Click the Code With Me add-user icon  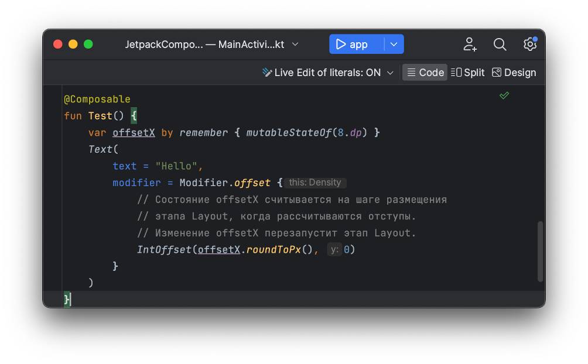(470, 44)
